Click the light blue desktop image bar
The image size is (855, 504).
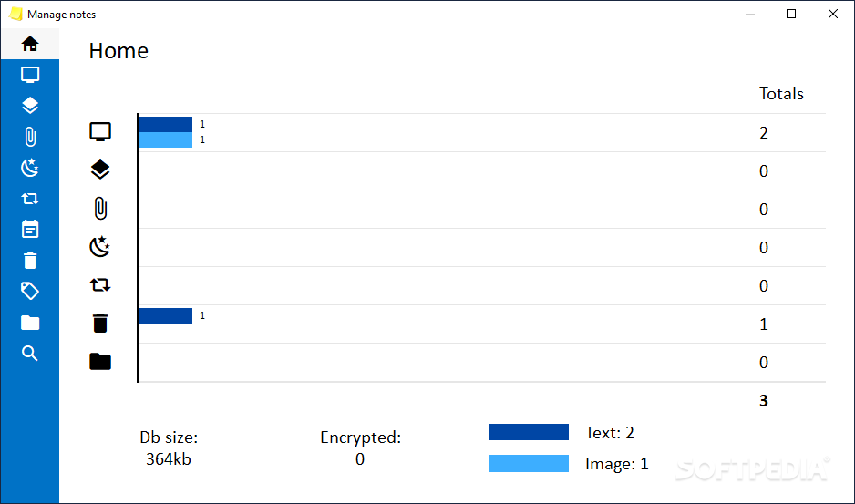point(165,140)
